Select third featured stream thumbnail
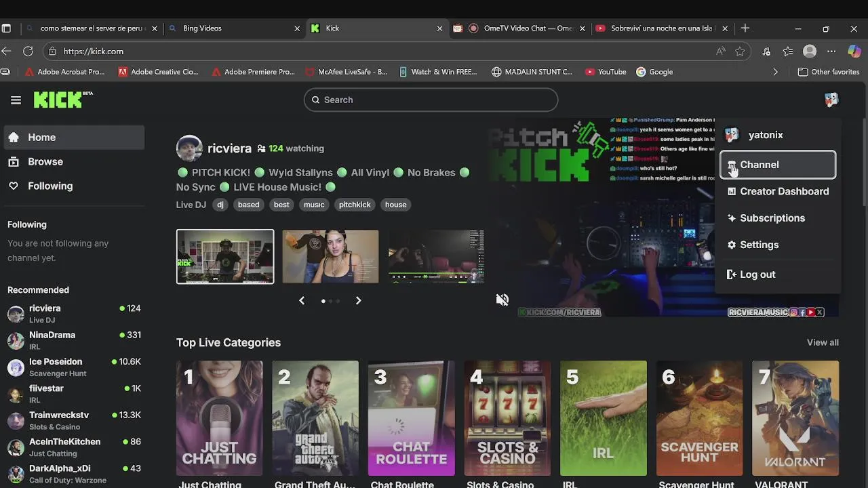868x488 pixels. [x=436, y=256]
